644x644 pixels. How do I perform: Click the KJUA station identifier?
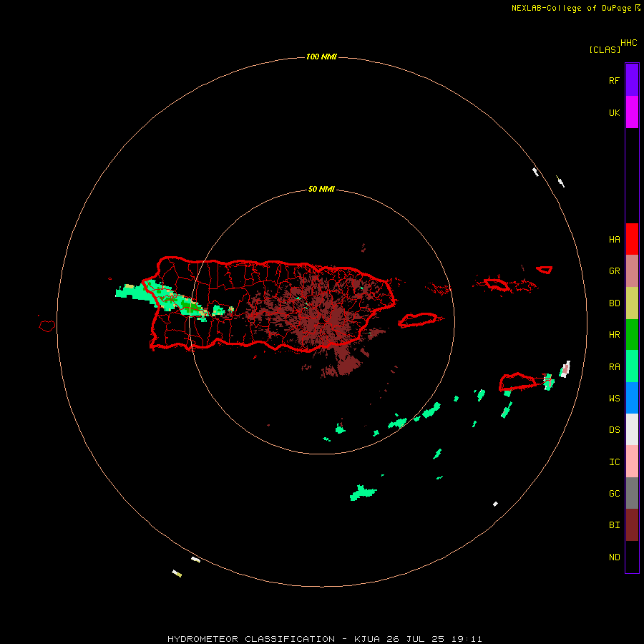[x=367, y=639]
